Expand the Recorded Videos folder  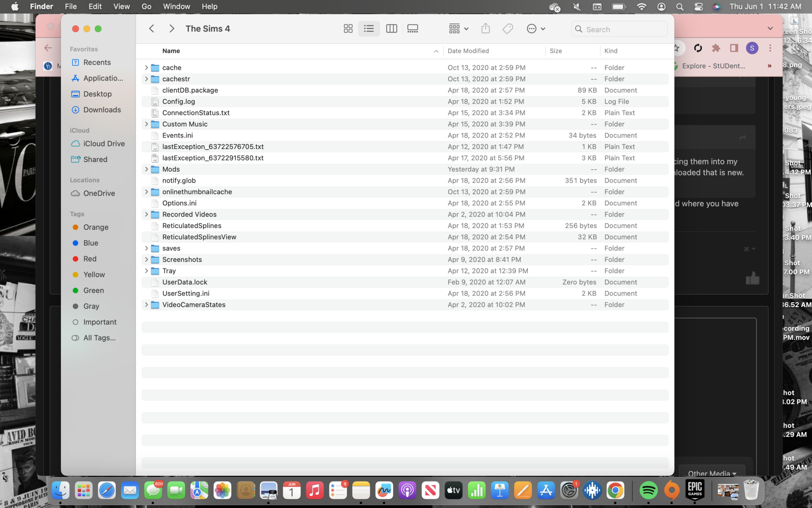(146, 214)
